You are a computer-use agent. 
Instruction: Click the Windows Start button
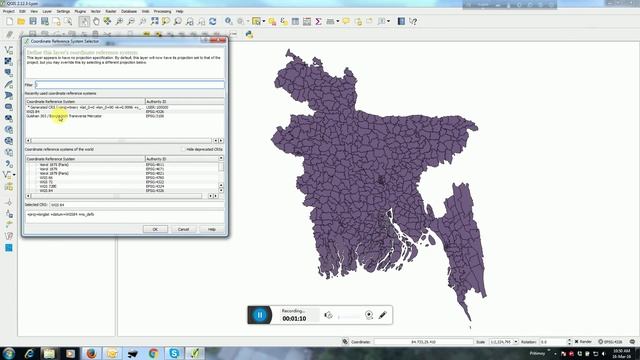click(x=9, y=353)
